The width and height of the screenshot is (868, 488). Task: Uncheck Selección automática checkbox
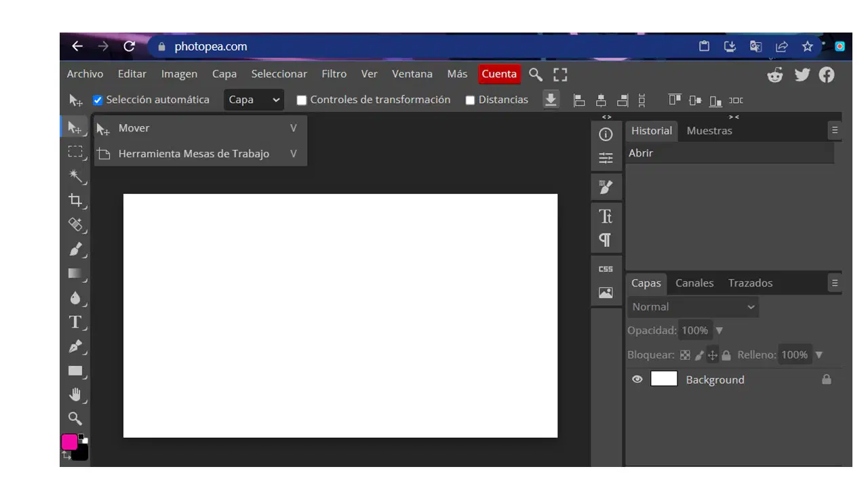click(98, 100)
